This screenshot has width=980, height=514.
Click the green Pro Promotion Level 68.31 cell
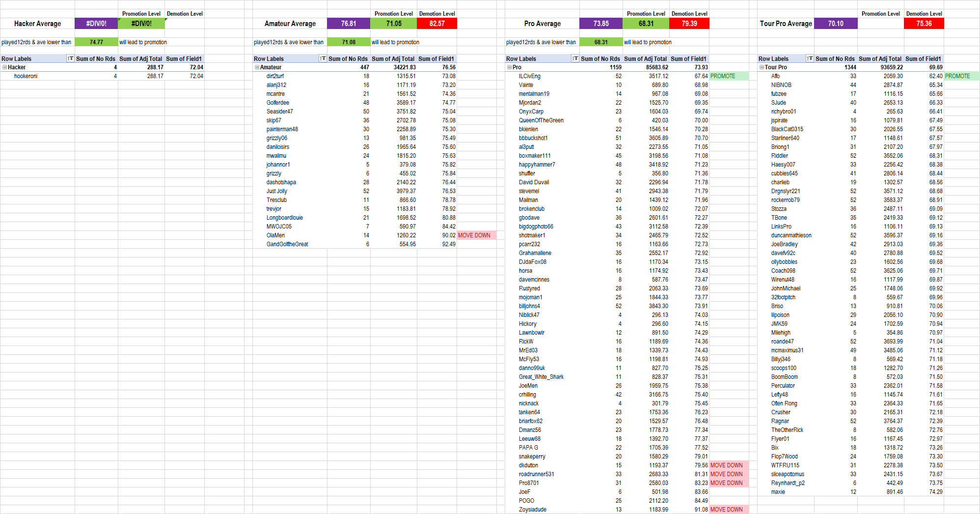[x=646, y=24]
